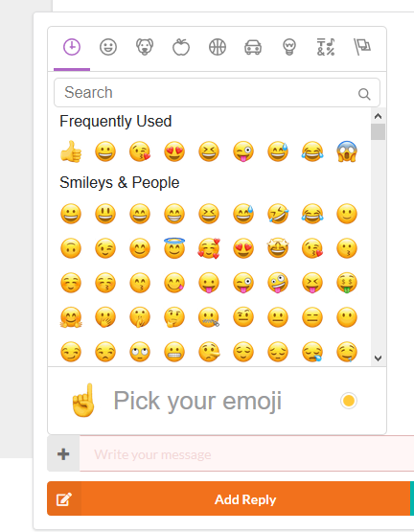Select the Frequently Used clock tab
This screenshot has height=532, width=414.
coord(72,47)
